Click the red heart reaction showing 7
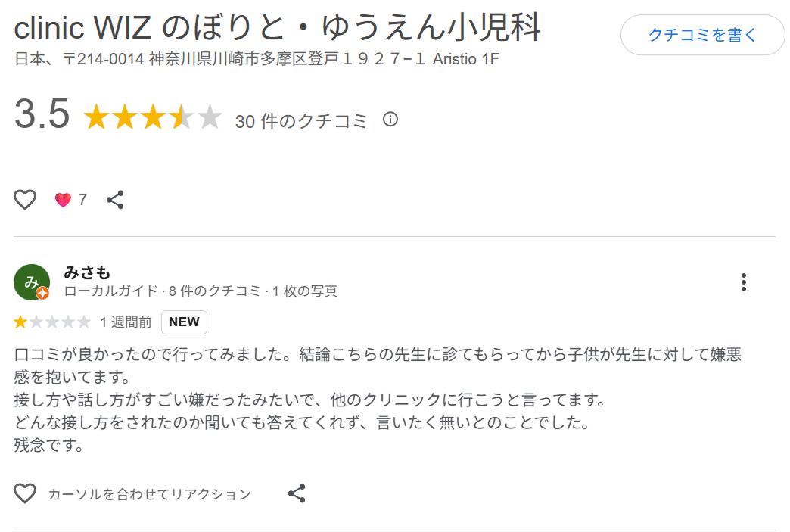 64,198
